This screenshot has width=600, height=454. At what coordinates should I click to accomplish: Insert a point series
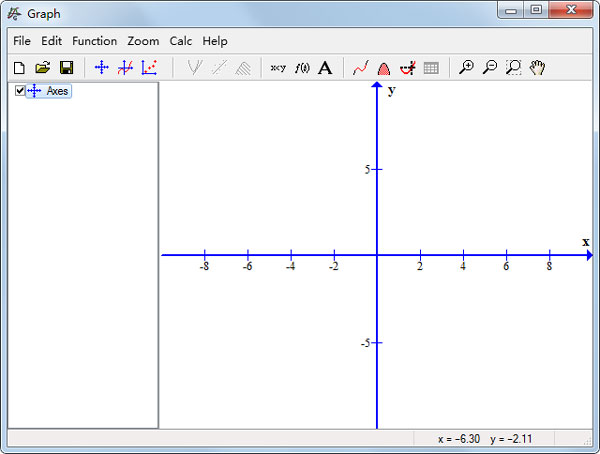[x=149, y=68]
